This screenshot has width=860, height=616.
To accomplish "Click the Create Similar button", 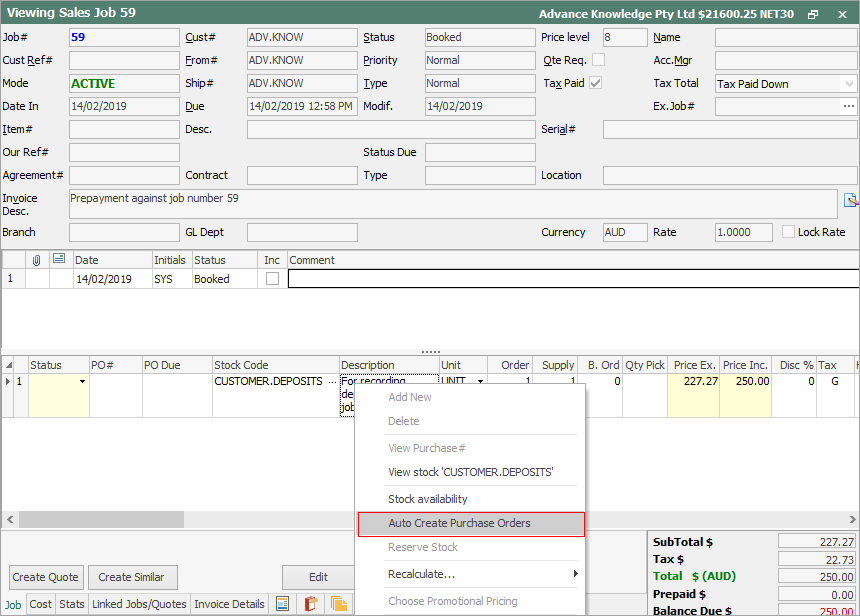I will click(x=132, y=577).
